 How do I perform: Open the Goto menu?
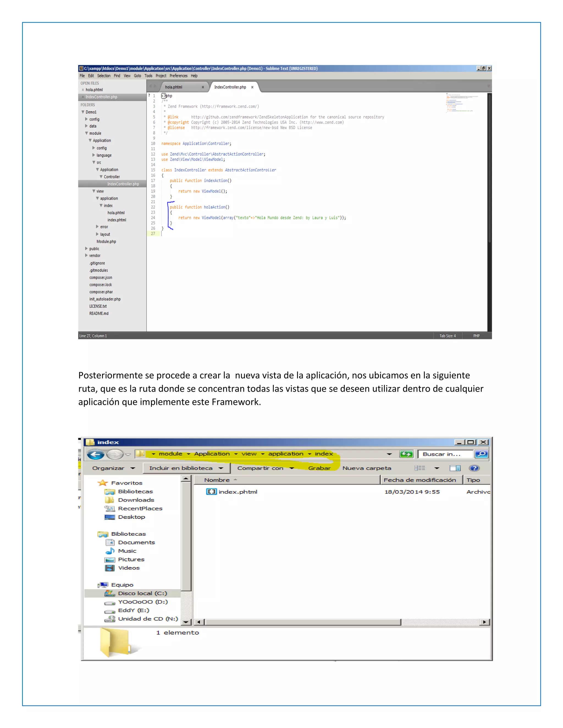pyautogui.click(x=137, y=76)
